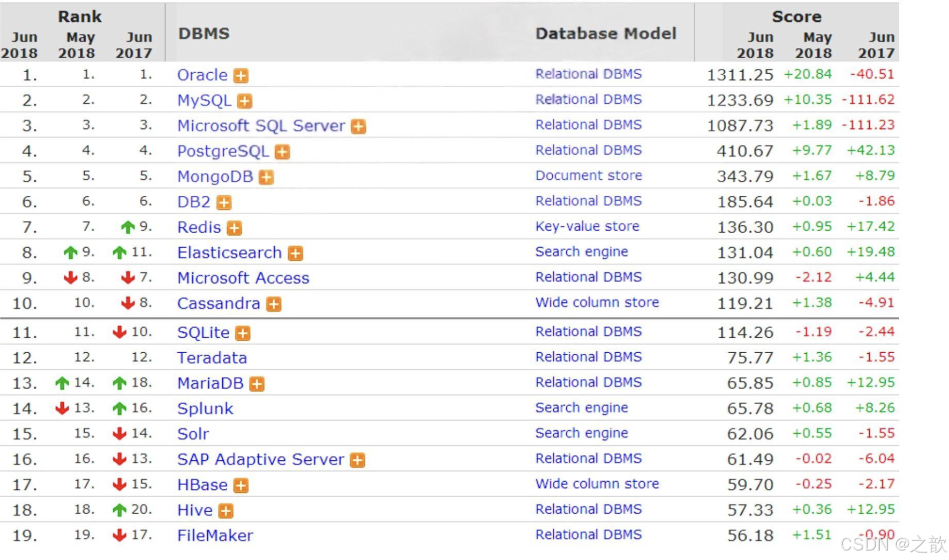Click the orange plus icon beside MySQL
This screenshot has height=560, width=949.
[x=245, y=101]
